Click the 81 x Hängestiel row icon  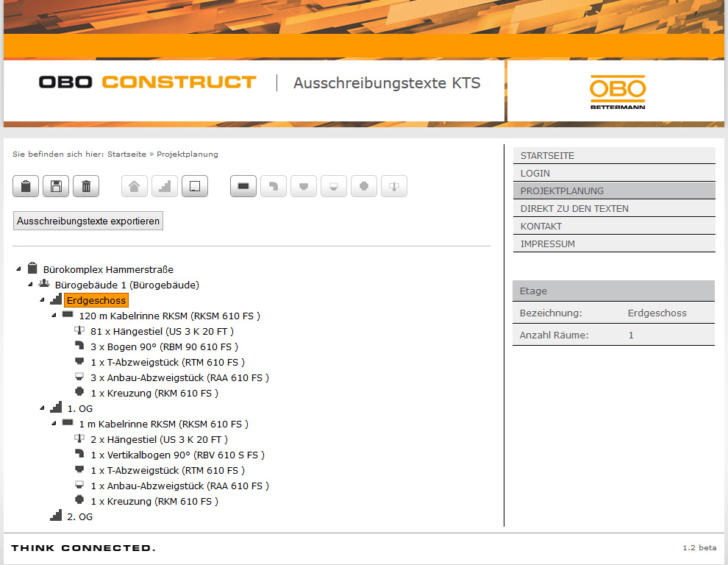click(79, 330)
